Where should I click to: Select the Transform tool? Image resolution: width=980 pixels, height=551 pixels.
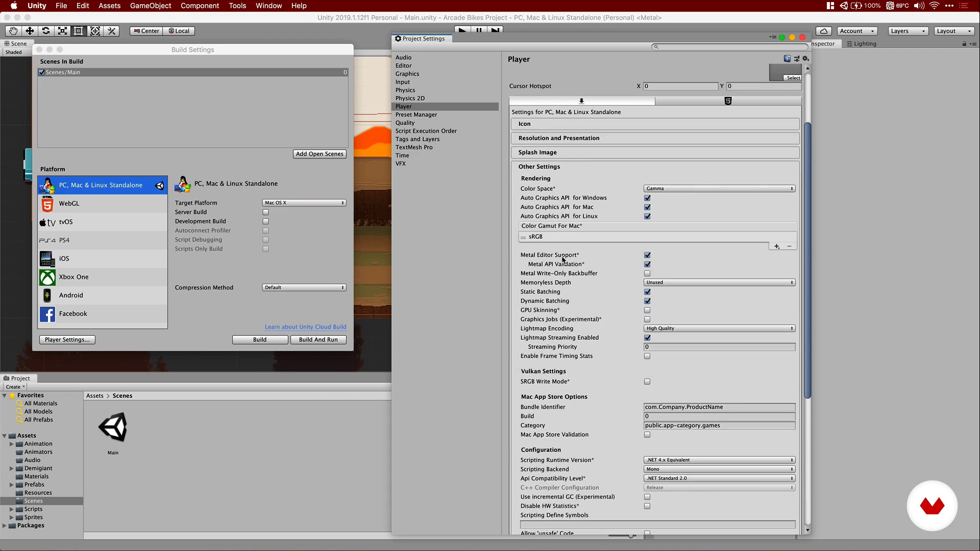[95, 31]
